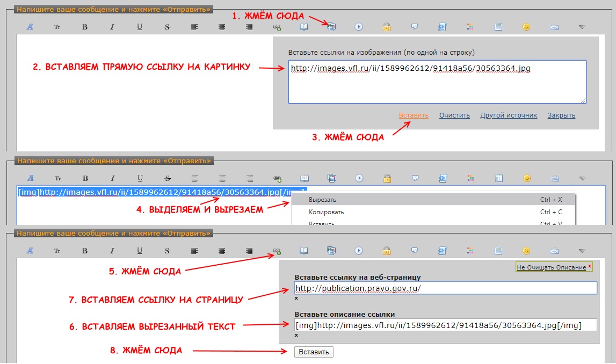Open the table icon in the context menu editor toolbar

(x=498, y=178)
